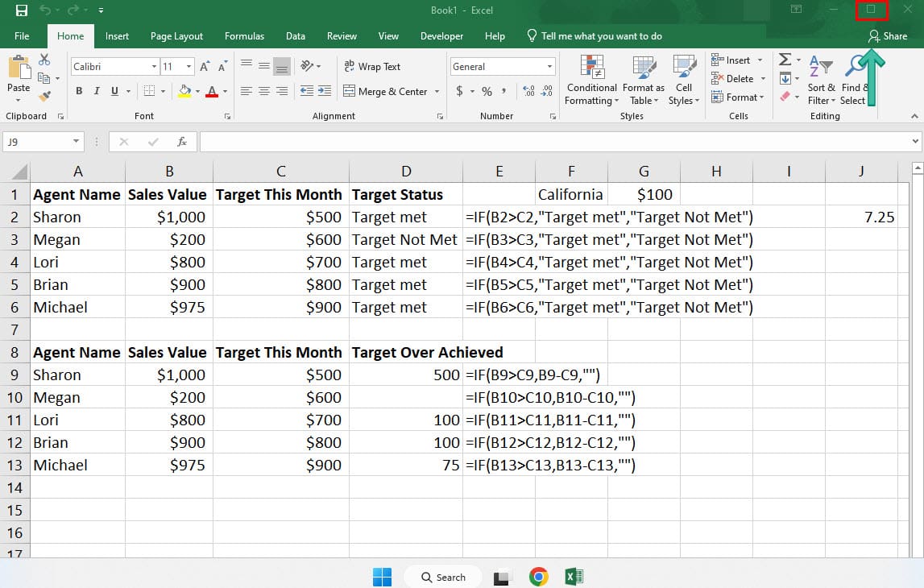Apply comma style
The width and height of the screenshot is (924, 588).
click(x=503, y=91)
